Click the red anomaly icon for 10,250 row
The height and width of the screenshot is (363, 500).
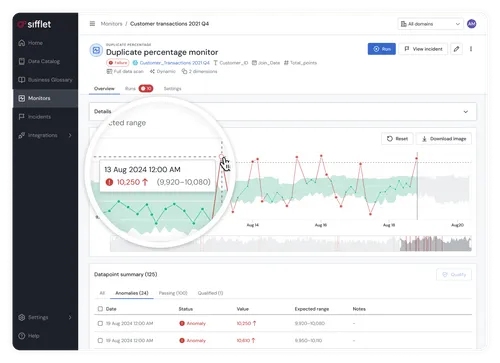tap(182, 323)
